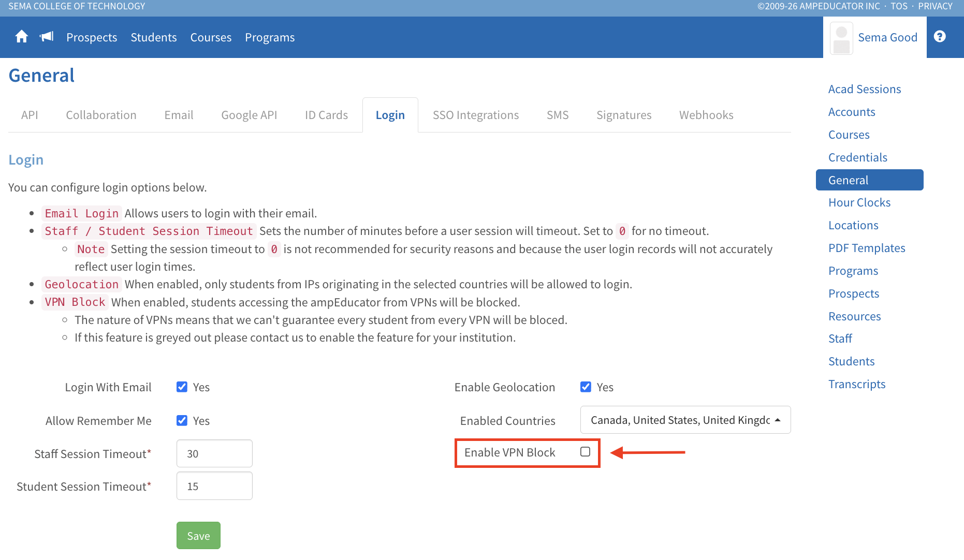Switch to the API tab

pos(30,115)
